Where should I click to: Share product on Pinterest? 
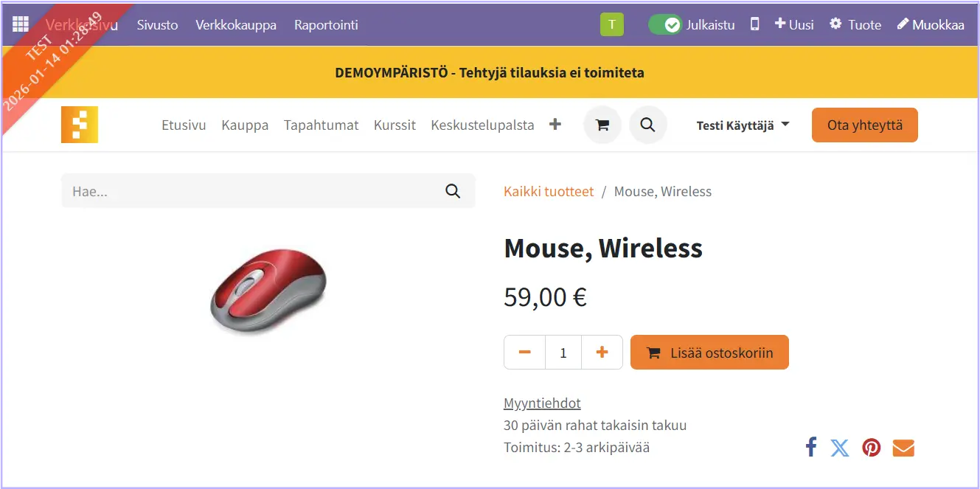point(872,448)
